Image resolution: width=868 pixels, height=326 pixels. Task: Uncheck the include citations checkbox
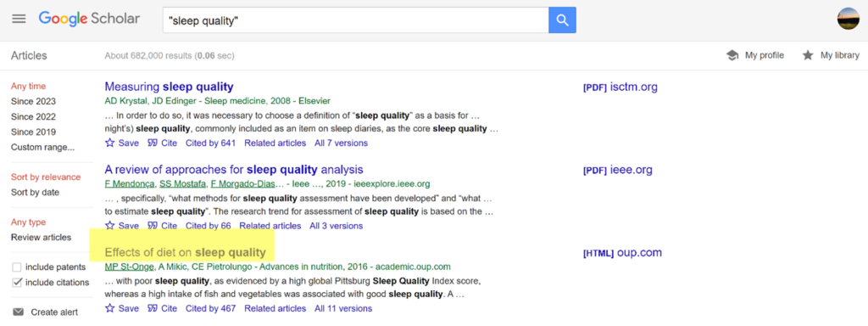[x=17, y=283]
